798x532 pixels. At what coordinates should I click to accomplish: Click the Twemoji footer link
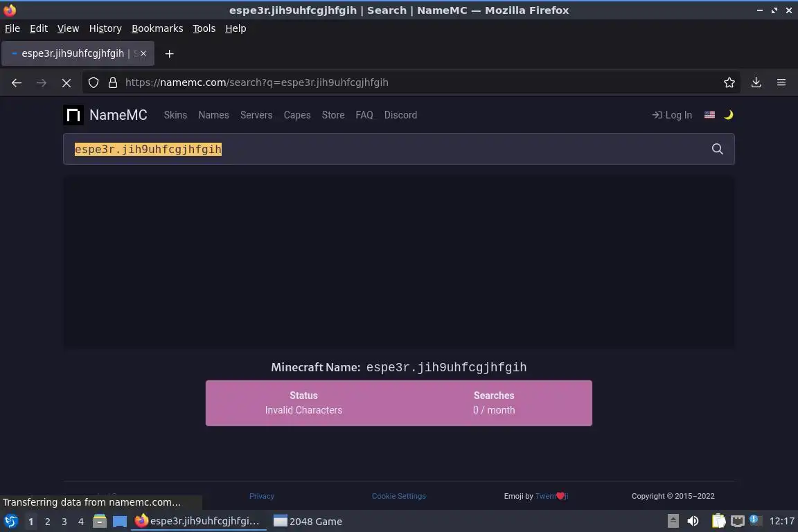(551, 496)
